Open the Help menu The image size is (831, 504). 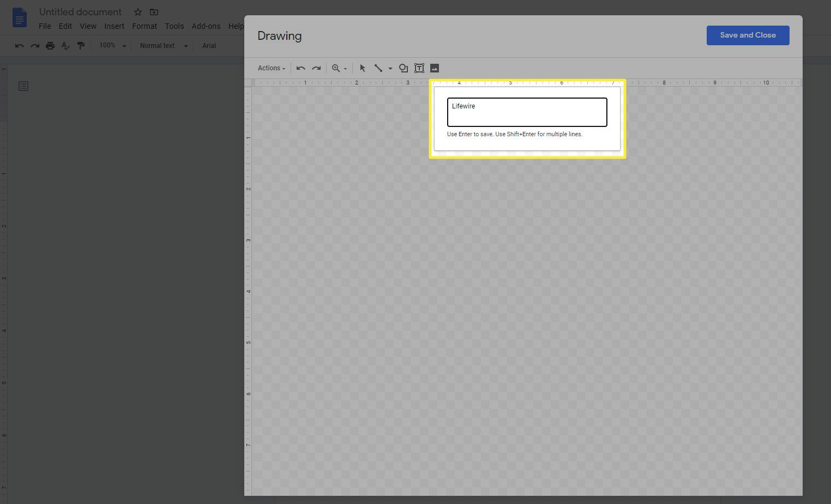(236, 26)
